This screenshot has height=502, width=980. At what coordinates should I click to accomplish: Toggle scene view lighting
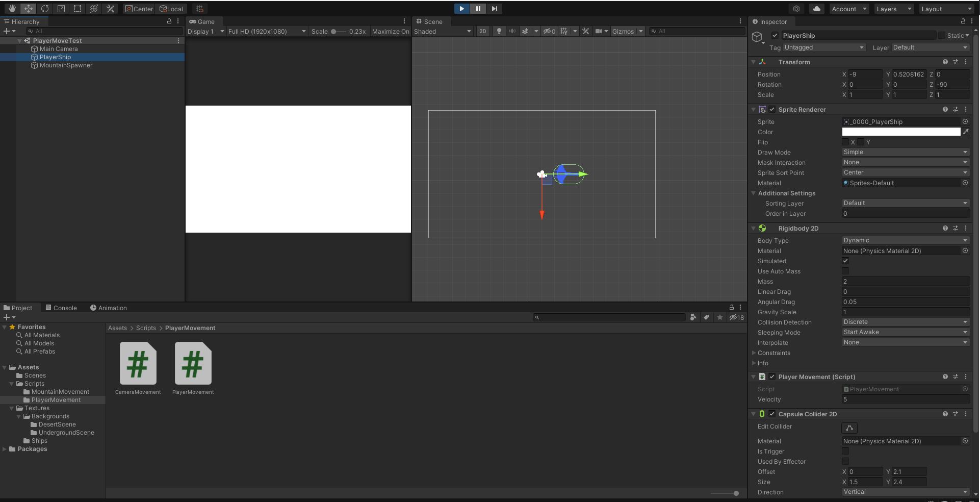(498, 31)
